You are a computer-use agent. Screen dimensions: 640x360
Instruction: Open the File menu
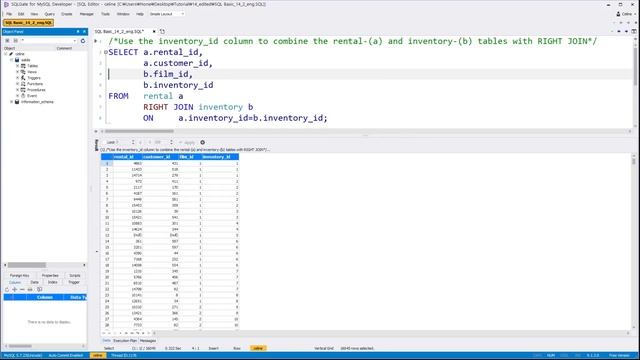click(x=9, y=14)
